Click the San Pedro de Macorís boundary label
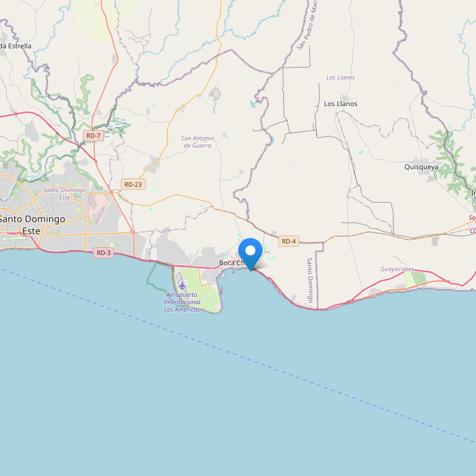The width and height of the screenshot is (476, 476). (307, 25)
